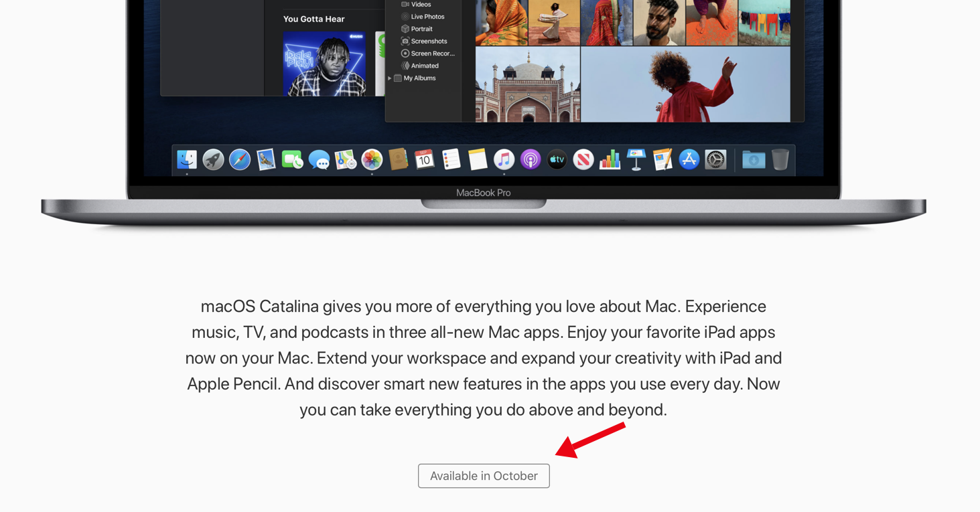Click the Available in October button
980x512 pixels.
[x=484, y=476]
